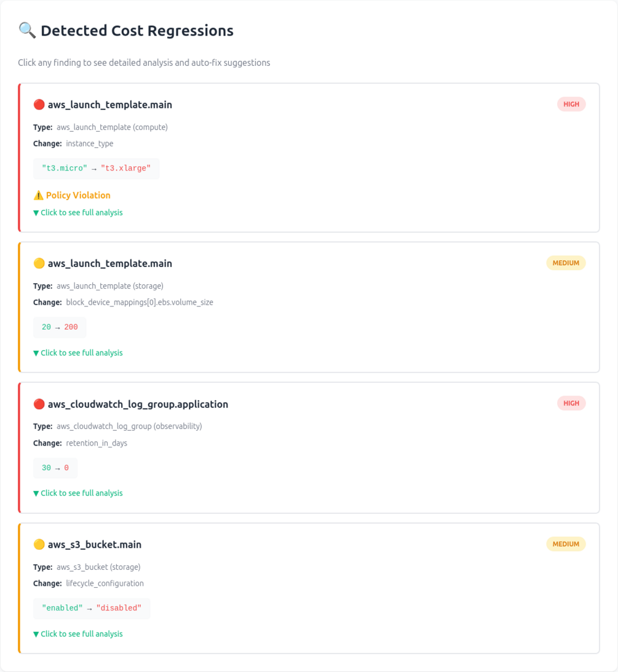Viewport: 618px width, 672px height.
Task: Click the yellow circle icon beside the volume_size finding
Action: point(39,263)
